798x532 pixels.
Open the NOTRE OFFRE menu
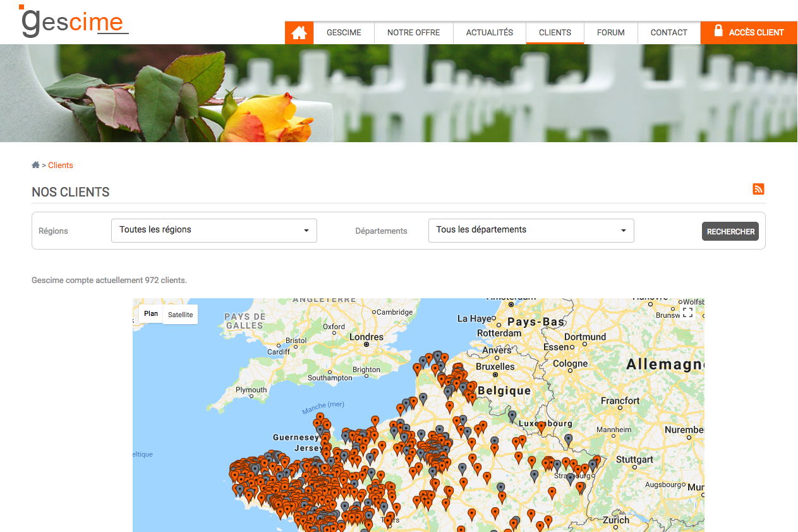(x=413, y=33)
